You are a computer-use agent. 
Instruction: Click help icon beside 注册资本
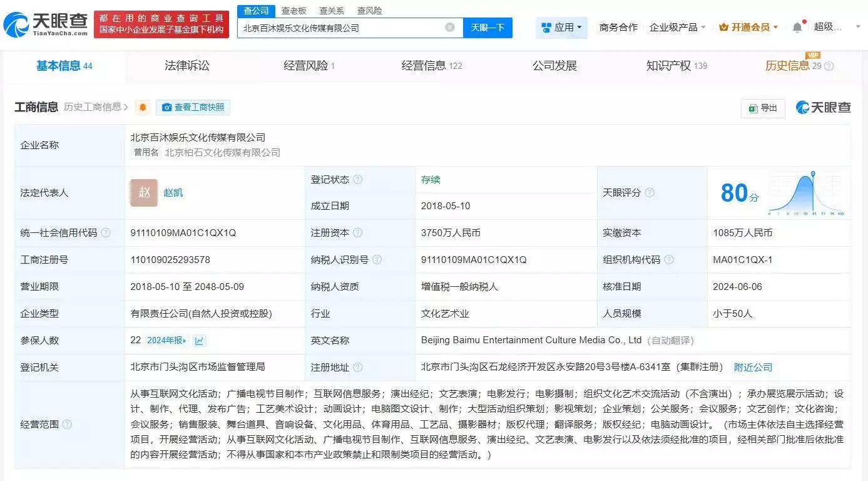click(x=357, y=233)
